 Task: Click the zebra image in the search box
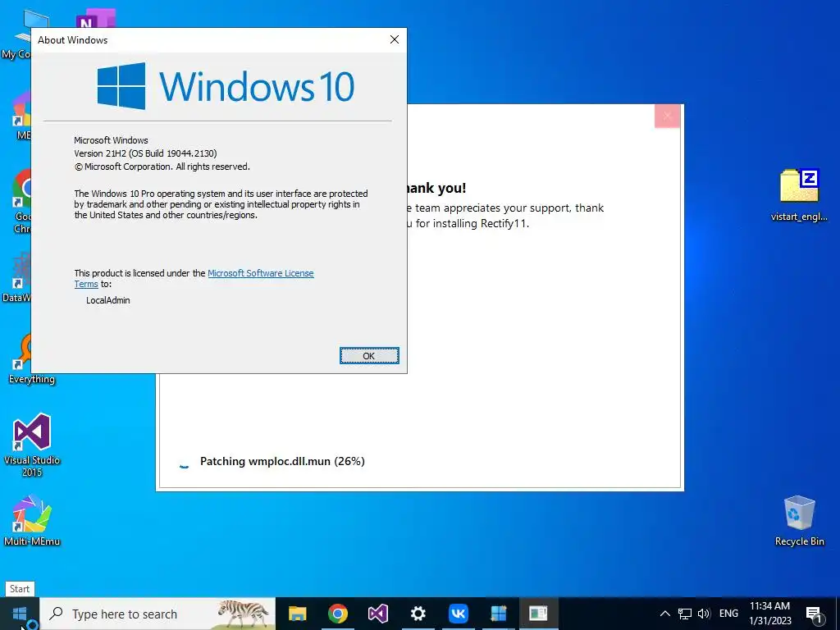[244, 614]
